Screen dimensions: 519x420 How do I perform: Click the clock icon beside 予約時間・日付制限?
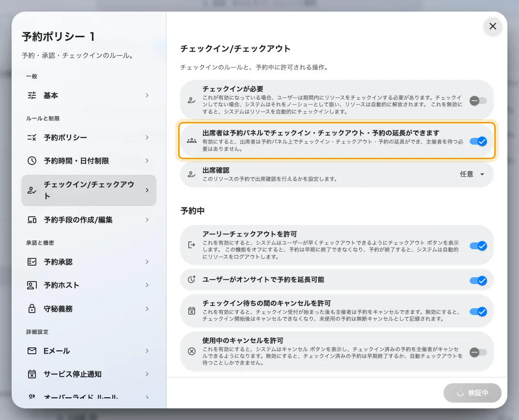point(32,161)
